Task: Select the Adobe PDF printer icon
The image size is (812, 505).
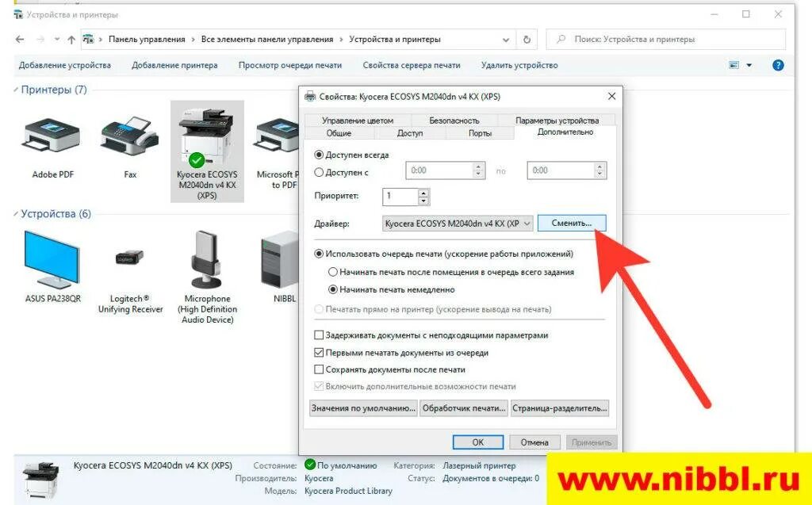Action: (52, 136)
